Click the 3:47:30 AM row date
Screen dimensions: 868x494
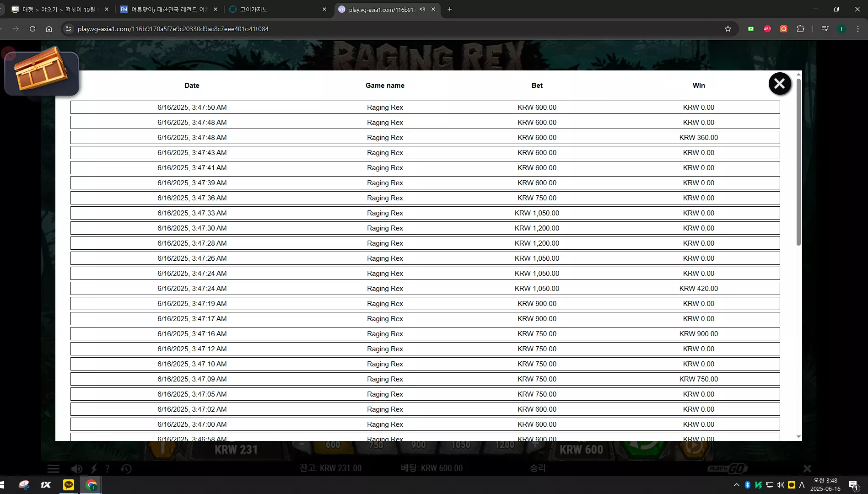coord(192,228)
